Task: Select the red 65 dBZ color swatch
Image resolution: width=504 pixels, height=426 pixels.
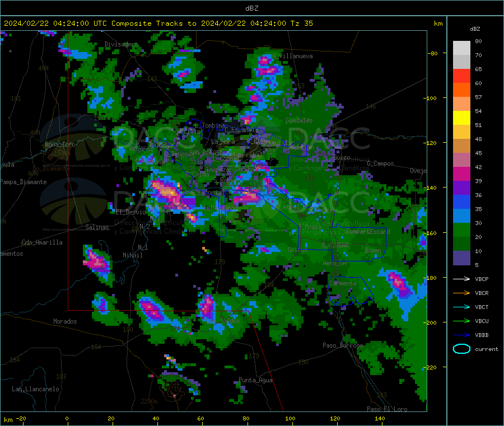Action: [461, 76]
